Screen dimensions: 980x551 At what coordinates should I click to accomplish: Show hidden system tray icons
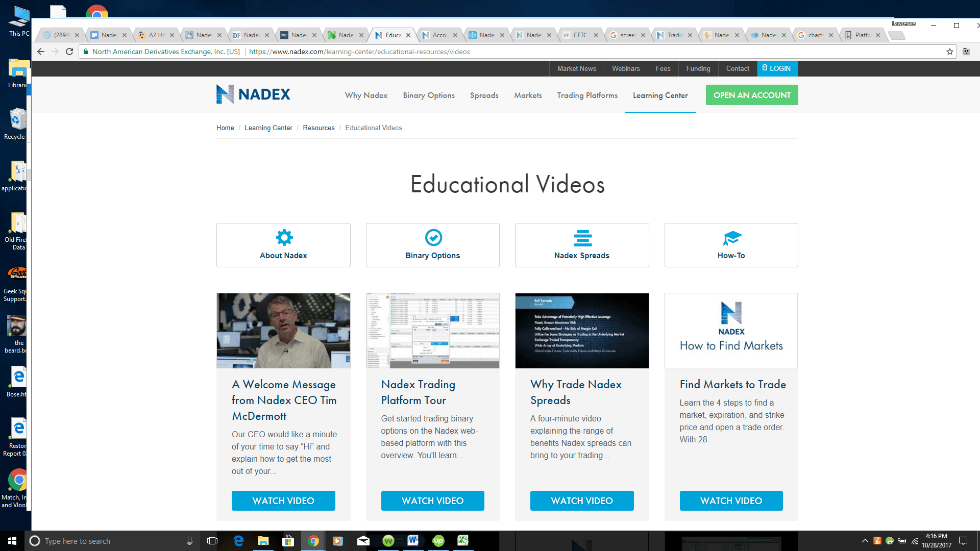[x=865, y=541]
